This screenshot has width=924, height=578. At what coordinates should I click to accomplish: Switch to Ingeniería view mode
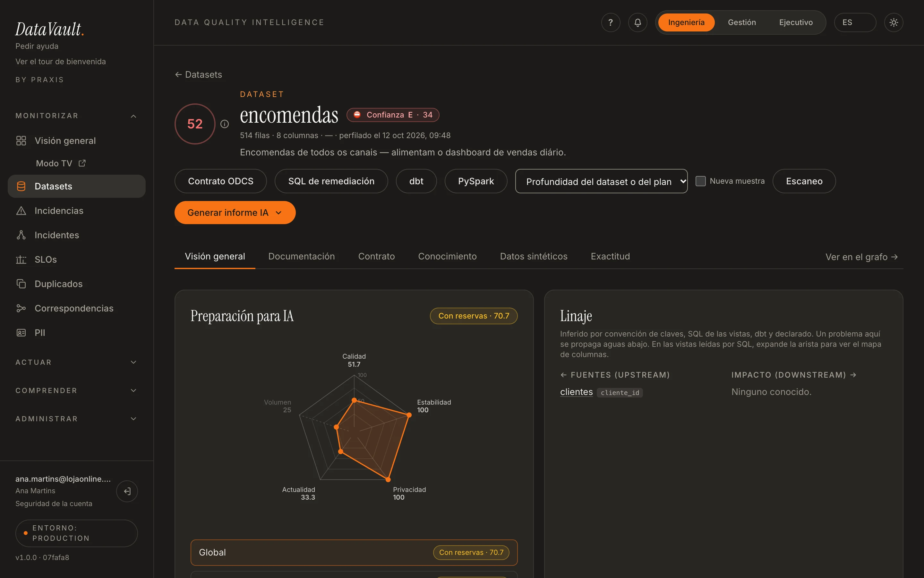[x=686, y=22]
